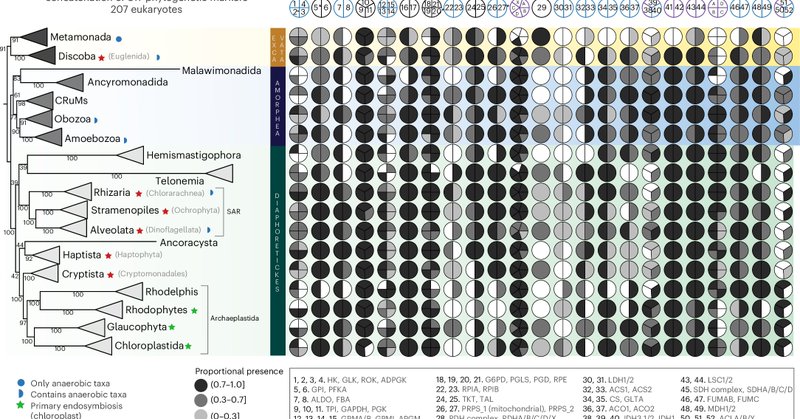This screenshot has height=419, width=800.
Task: Click the Malawimonadida taxon label
Action: click(x=221, y=70)
